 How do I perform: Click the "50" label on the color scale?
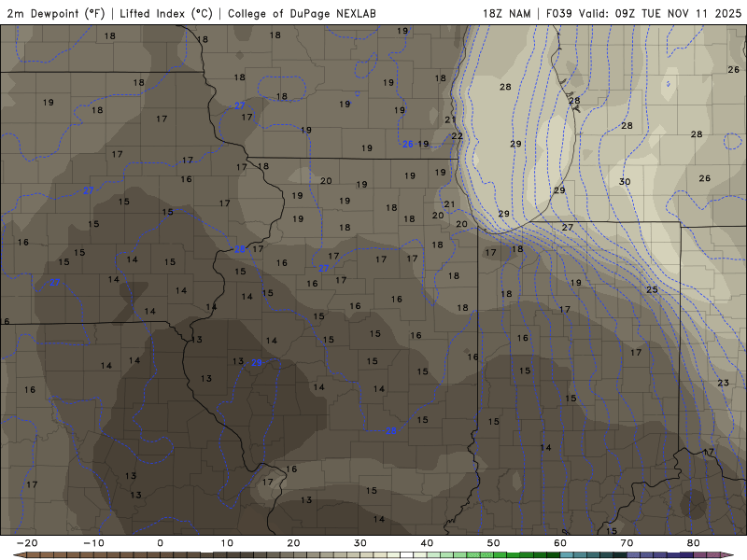tap(494, 543)
